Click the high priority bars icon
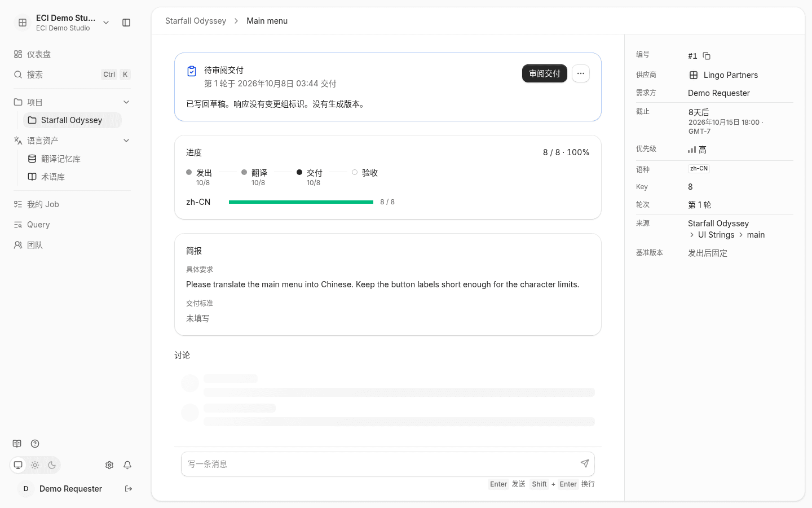Image resolution: width=812 pixels, height=508 pixels. [692, 150]
